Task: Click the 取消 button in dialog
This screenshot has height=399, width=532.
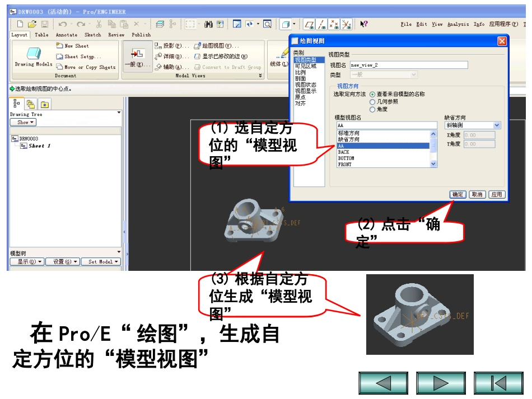Action: point(477,195)
